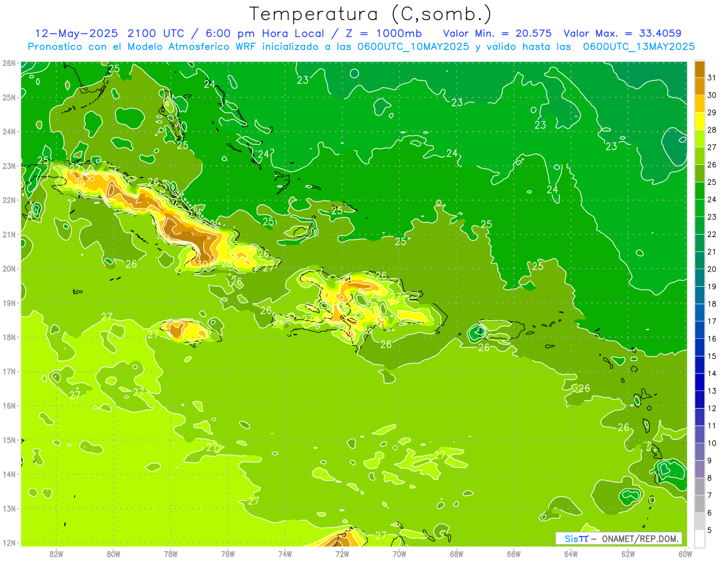Pick the purple legend band between 9 and 10
Viewport: 728px width, 562px height.
[699, 452]
